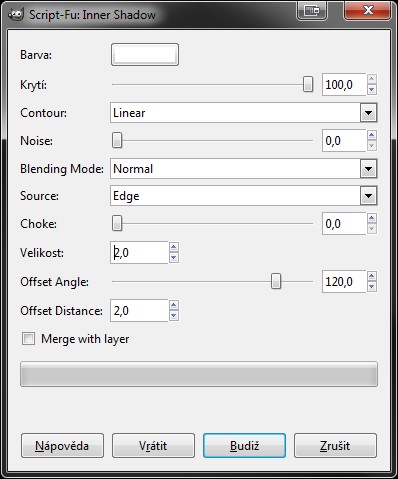Increase Offset Distance with up arrow
398x479 pixels.
(x=174, y=305)
